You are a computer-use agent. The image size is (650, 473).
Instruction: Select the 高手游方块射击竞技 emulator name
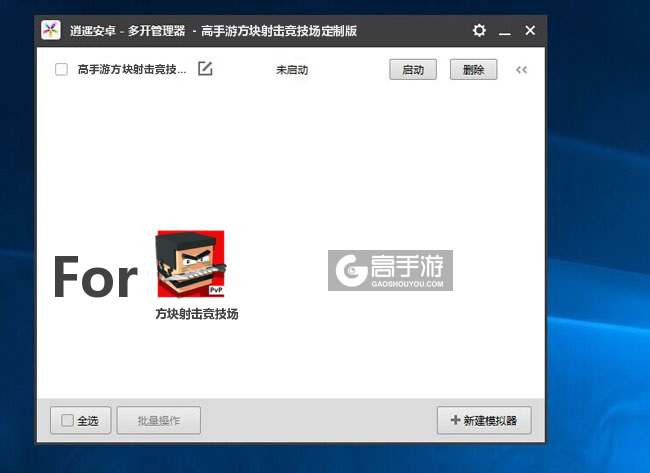point(132,70)
